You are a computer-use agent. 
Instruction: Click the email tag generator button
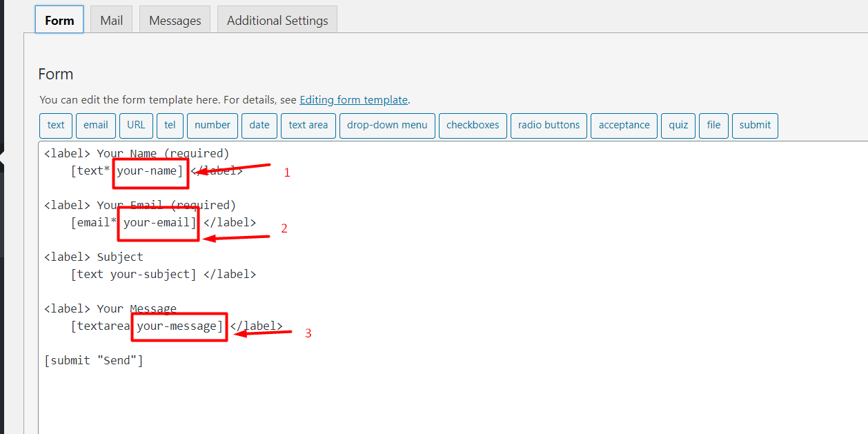click(x=96, y=126)
